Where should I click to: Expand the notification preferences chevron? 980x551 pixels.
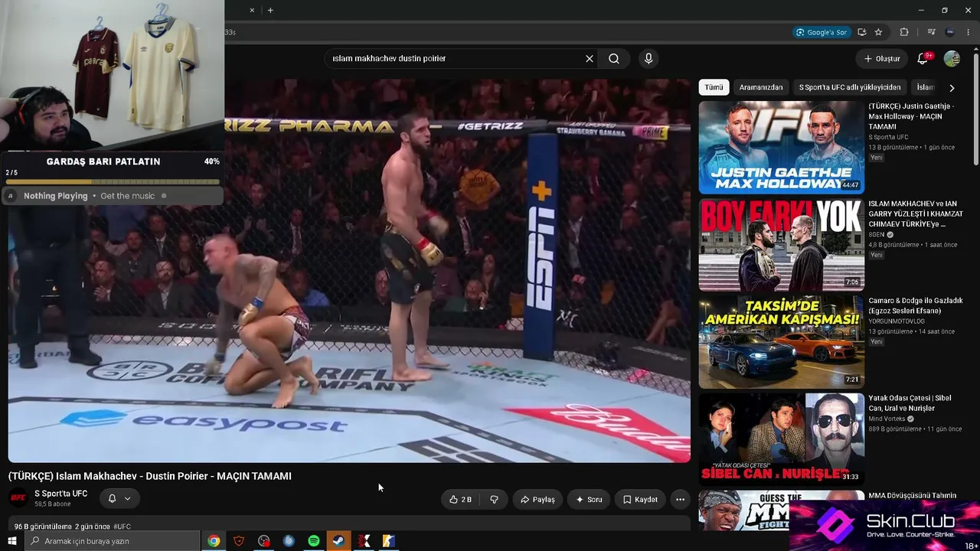[127, 498]
